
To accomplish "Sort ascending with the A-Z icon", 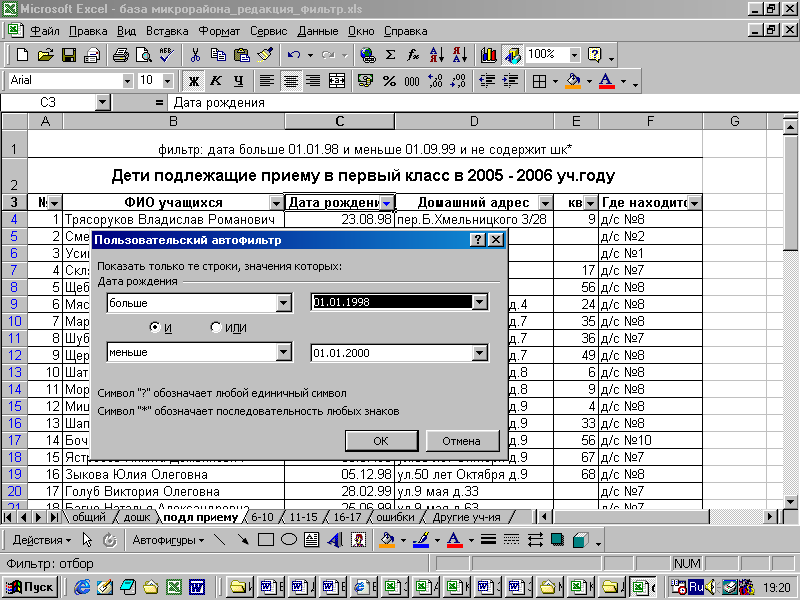I will click(x=437, y=55).
